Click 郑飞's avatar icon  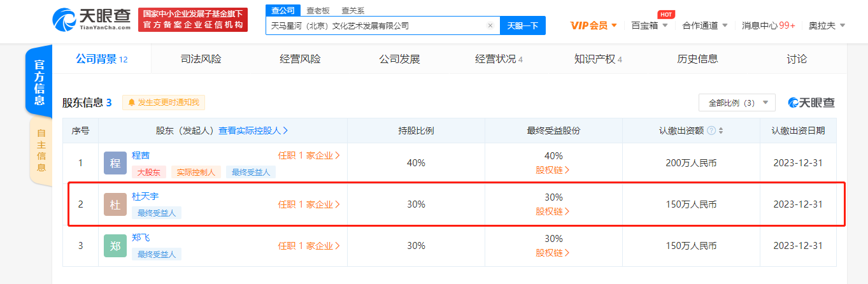[115, 246]
